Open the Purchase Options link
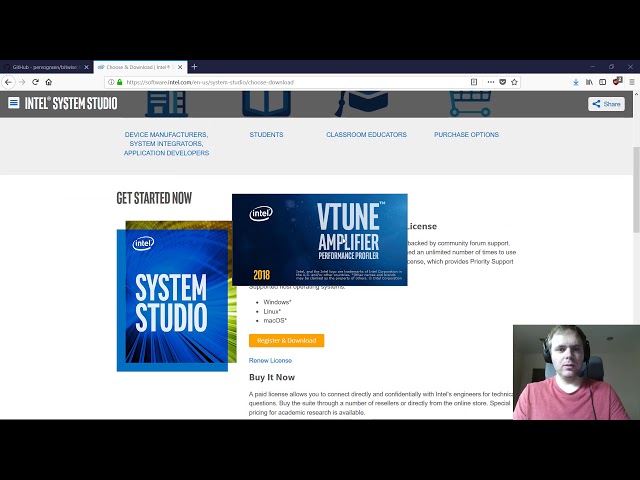640x480 pixels. click(x=466, y=134)
